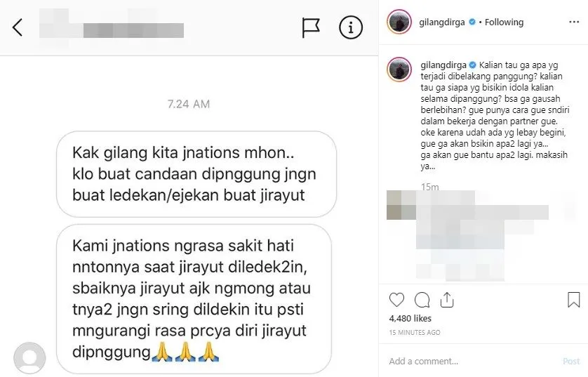
Task: Go back with the left arrow
Action: click(x=18, y=27)
